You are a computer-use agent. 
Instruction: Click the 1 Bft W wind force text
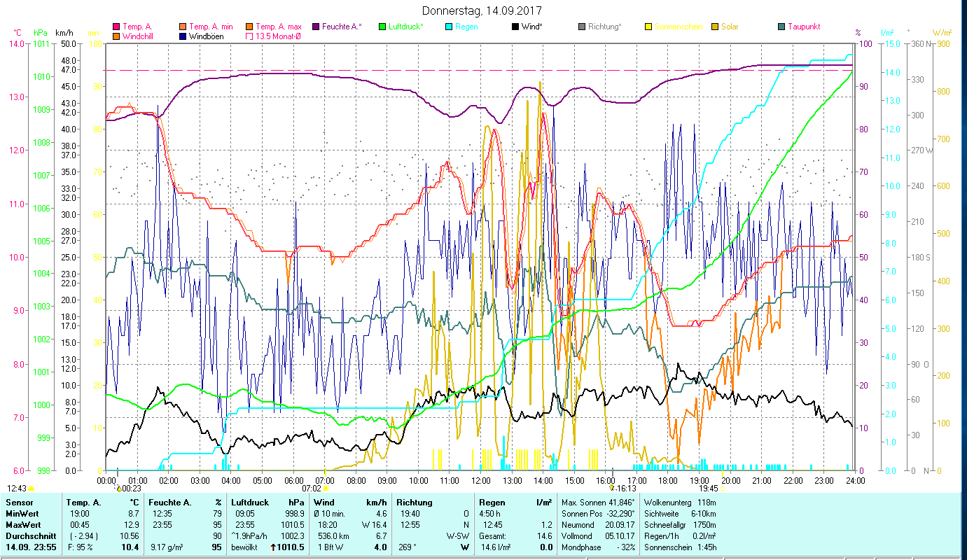pos(329,547)
